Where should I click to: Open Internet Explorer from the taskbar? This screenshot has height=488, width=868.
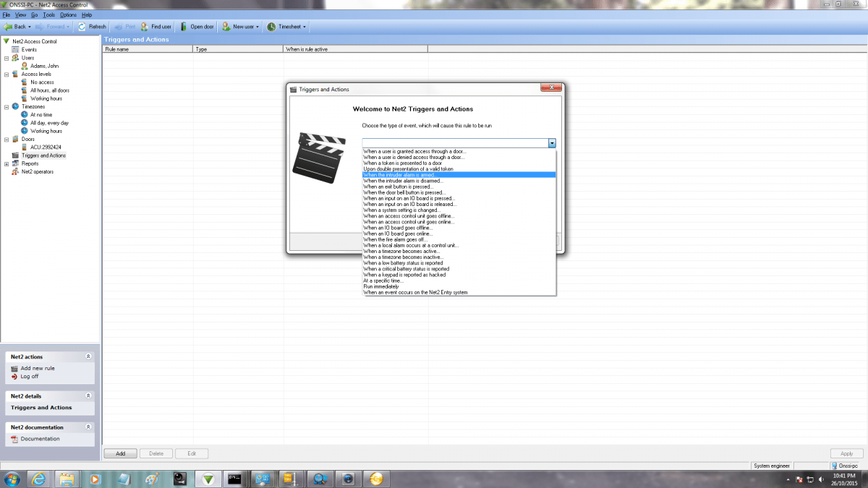click(39, 479)
